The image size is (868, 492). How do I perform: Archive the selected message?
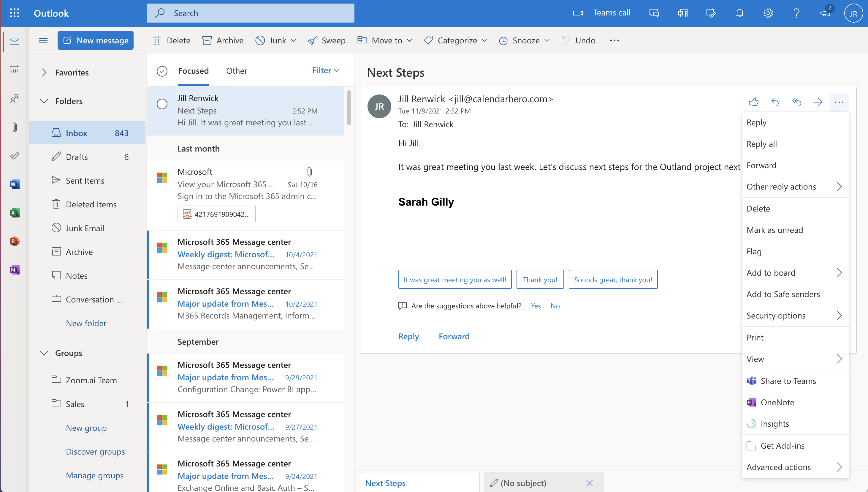pyautogui.click(x=222, y=40)
